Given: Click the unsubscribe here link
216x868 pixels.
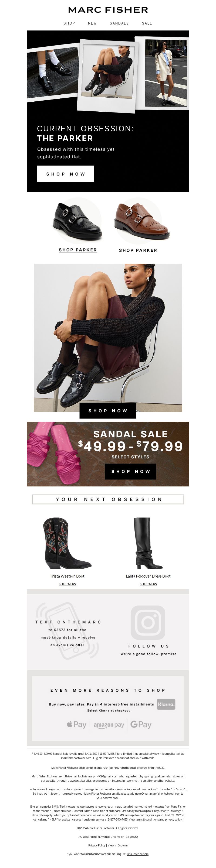Looking at the screenshot, I should tap(138, 854).
